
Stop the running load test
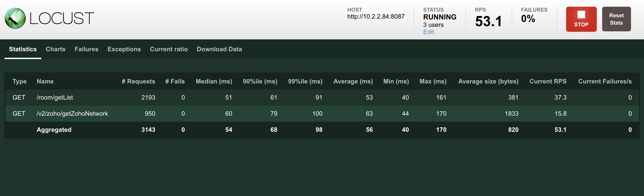pos(581,19)
